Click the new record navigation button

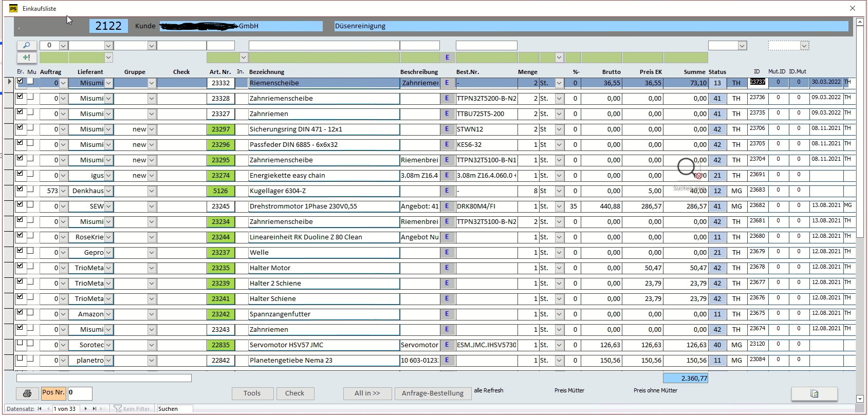click(x=103, y=409)
